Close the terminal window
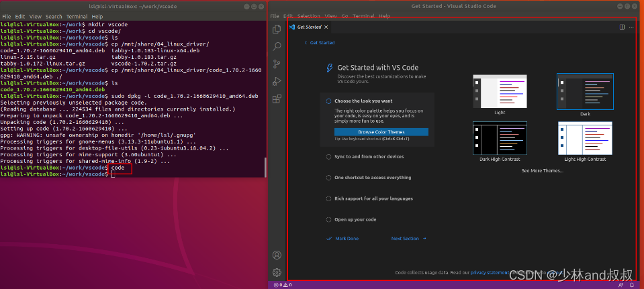This screenshot has width=644, height=289. [x=261, y=7]
